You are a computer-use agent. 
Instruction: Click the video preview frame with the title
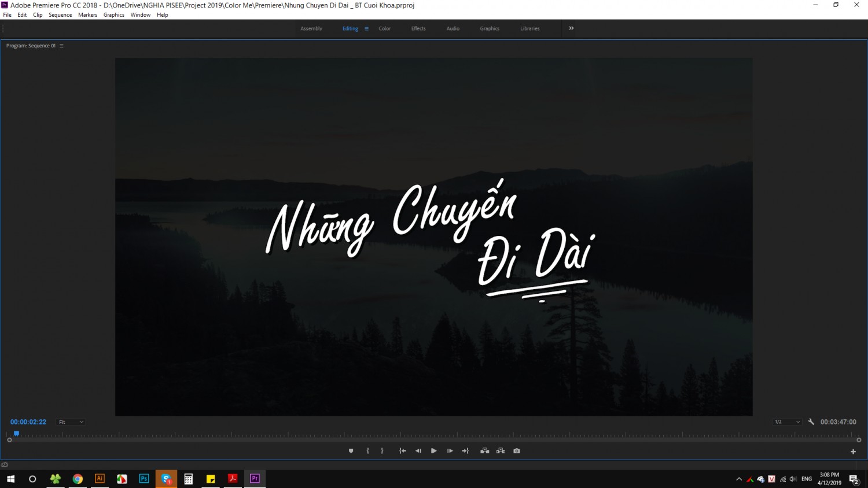pyautogui.click(x=434, y=237)
